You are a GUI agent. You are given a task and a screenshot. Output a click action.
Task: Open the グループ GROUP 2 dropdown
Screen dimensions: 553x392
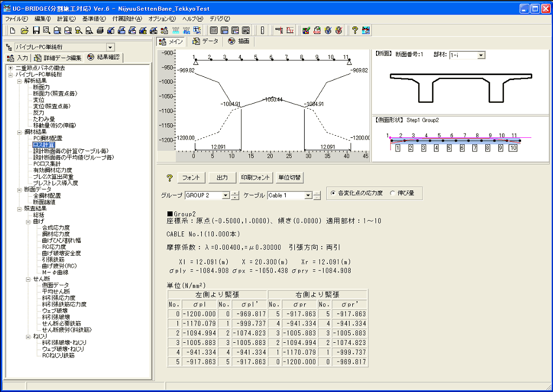[226, 195]
